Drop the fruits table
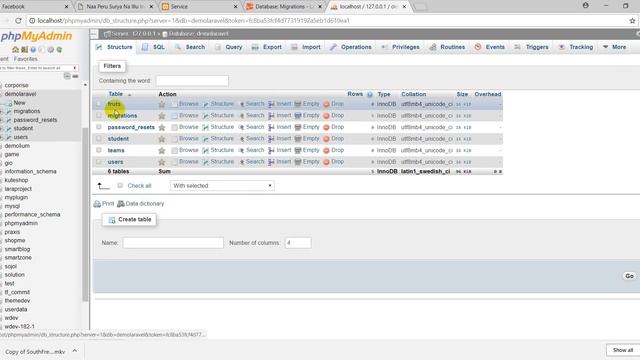640x360 pixels. (x=333, y=104)
